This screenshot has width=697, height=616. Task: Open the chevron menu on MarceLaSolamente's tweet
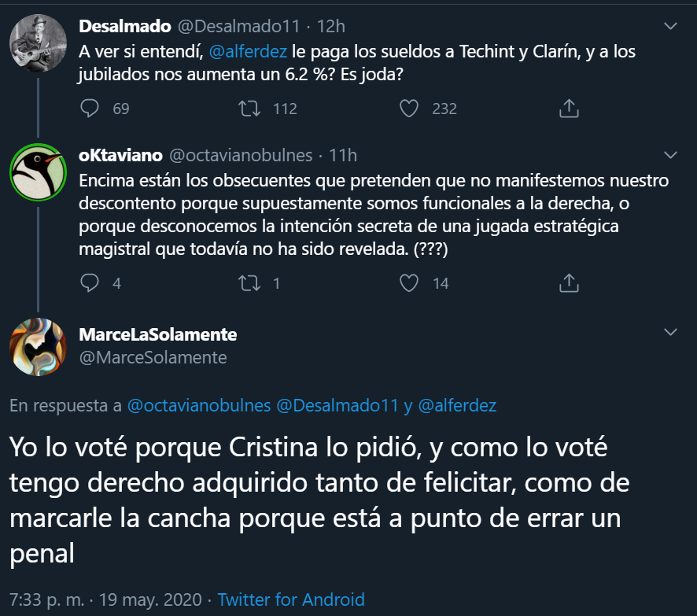click(x=670, y=333)
